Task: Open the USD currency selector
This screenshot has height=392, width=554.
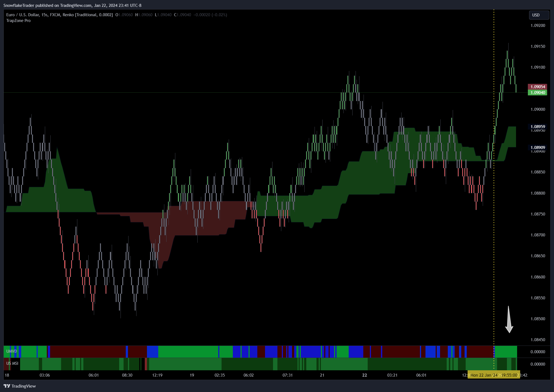Action: point(539,15)
